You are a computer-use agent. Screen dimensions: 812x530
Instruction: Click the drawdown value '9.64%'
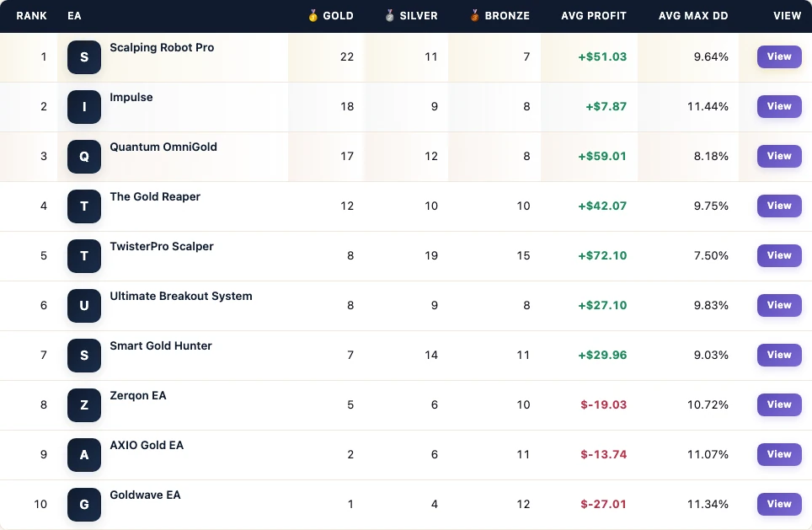[711, 57]
